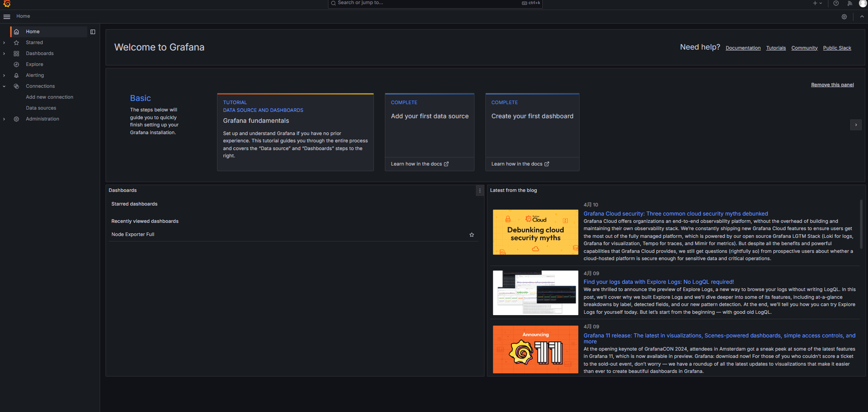The height and width of the screenshot is (412, 868).
Task: Collapse the top search bar chevron
Action: tap(862, 17)
